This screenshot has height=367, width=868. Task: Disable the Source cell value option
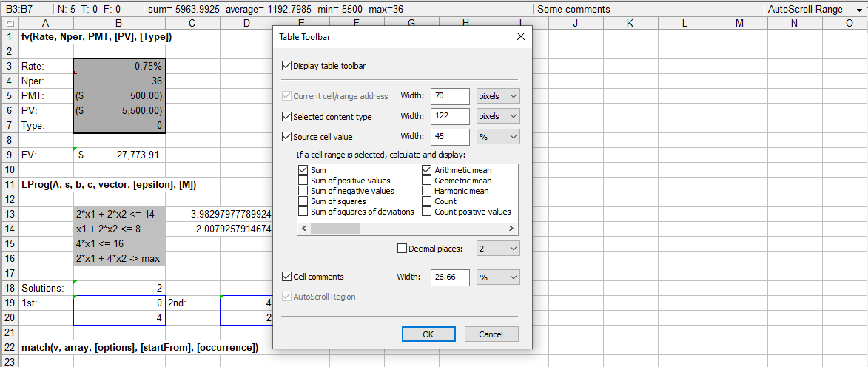287,137
